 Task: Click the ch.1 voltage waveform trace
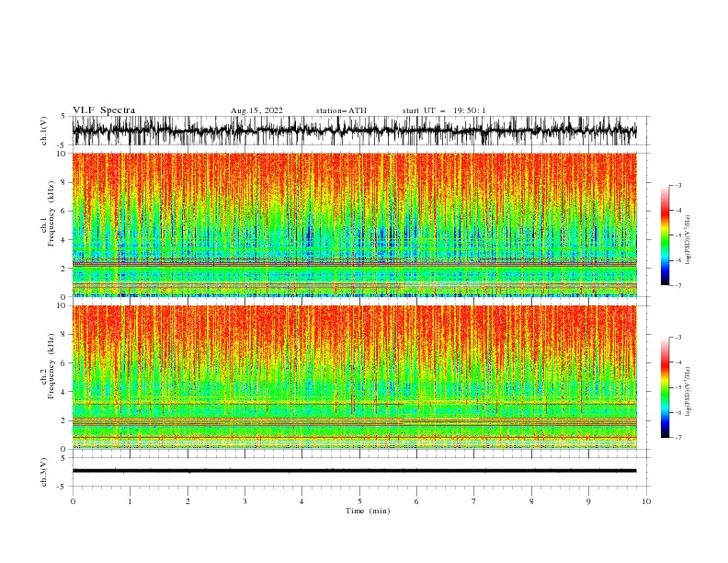click(x=354, y=131)
